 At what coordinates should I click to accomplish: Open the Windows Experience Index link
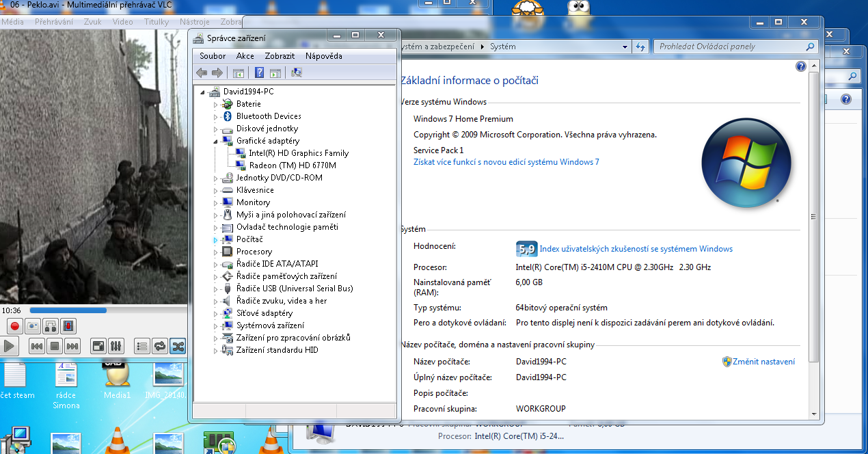[x=636, y=249]
